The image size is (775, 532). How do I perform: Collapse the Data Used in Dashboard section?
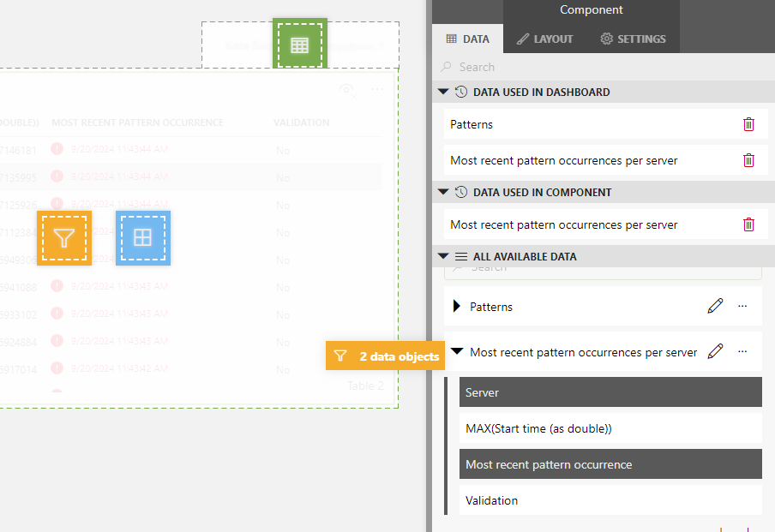coord(443,92)
